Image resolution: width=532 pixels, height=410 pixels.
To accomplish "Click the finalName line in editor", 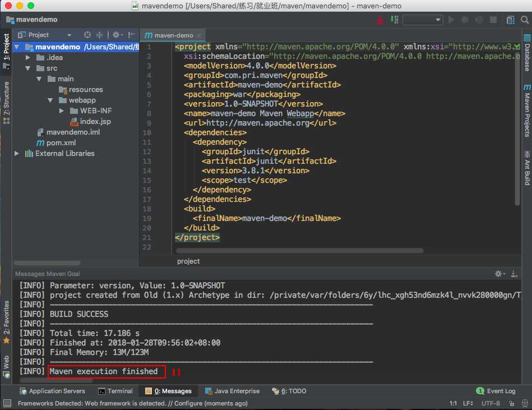I will (x=267, y=218).
